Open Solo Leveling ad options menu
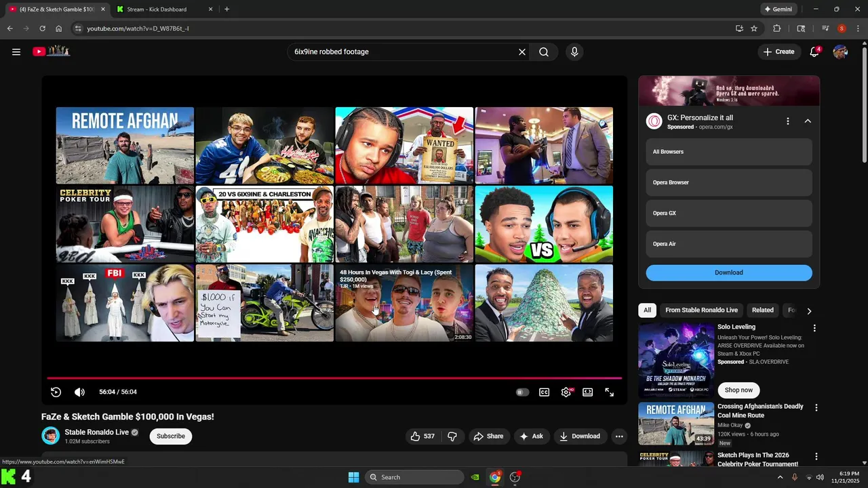 click(814, 328)
